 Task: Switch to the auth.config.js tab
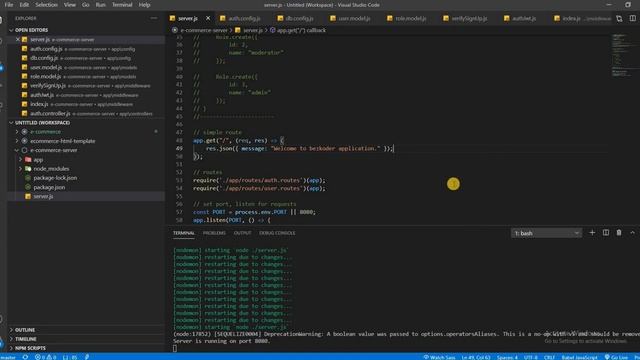tap(240, 18)
